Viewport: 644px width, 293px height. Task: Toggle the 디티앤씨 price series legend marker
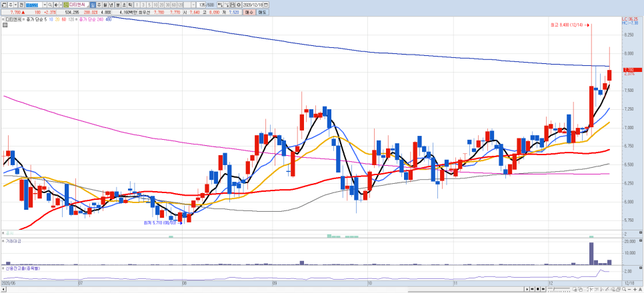coord(3,19)
